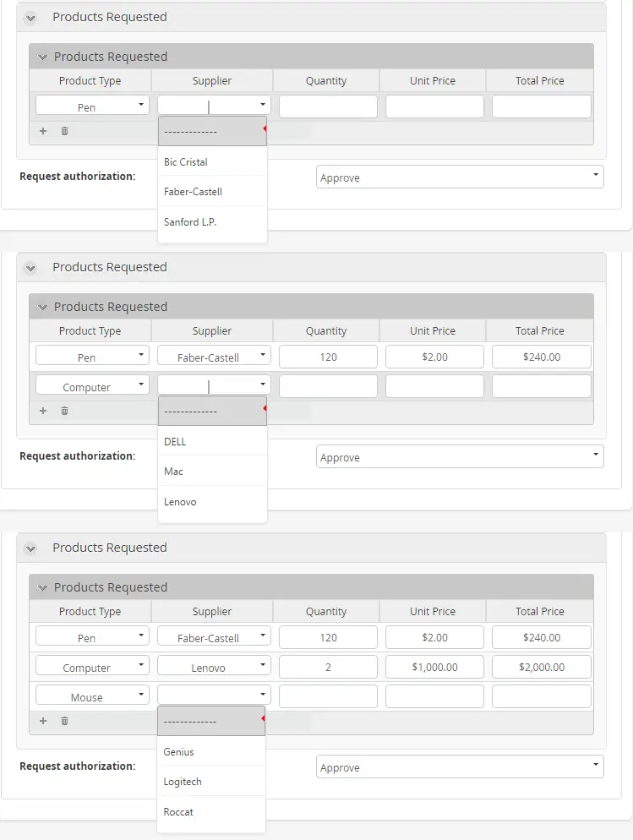Image resolution: width=633 pixels, height=840 pixels.
Task: Open empty Supplier dropdown above Bic Cristal list
Action: point(214,105)
